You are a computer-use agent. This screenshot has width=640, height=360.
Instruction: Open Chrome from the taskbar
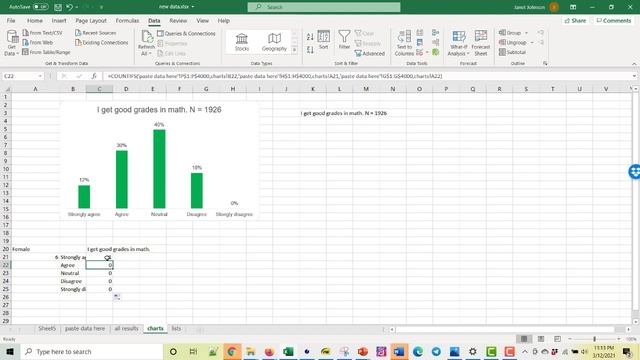[x=232, y=351]
